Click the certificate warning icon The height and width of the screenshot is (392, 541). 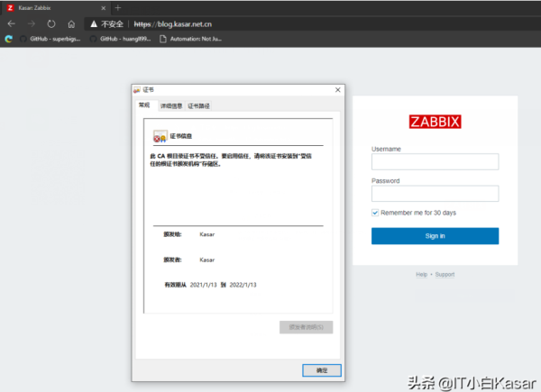(x=160, y=136)
